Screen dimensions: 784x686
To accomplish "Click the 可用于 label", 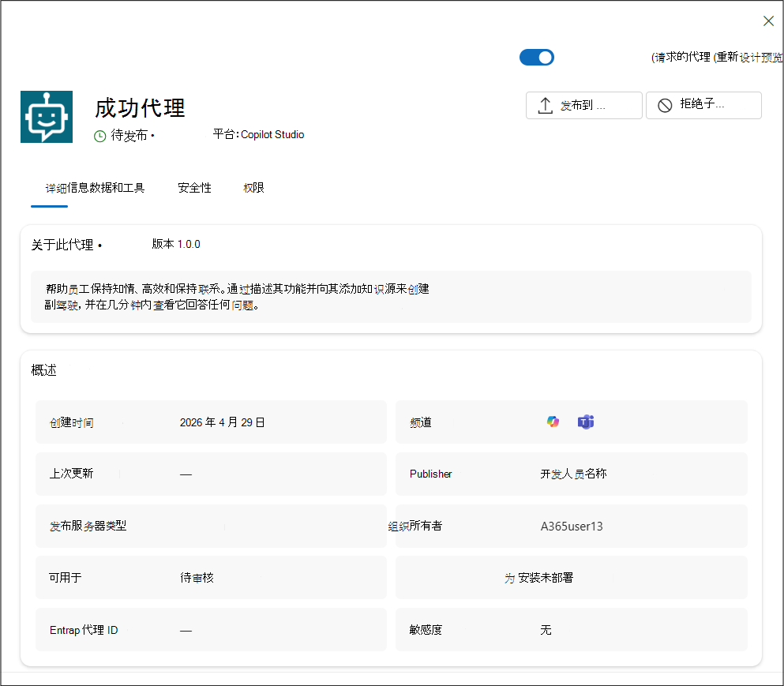I will tap(66, 578).
